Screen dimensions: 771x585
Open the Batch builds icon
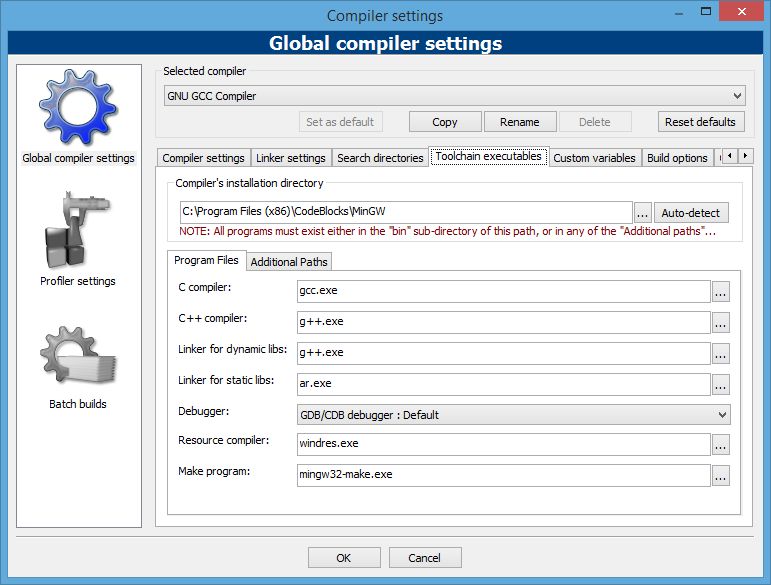(x=78, y=356)
